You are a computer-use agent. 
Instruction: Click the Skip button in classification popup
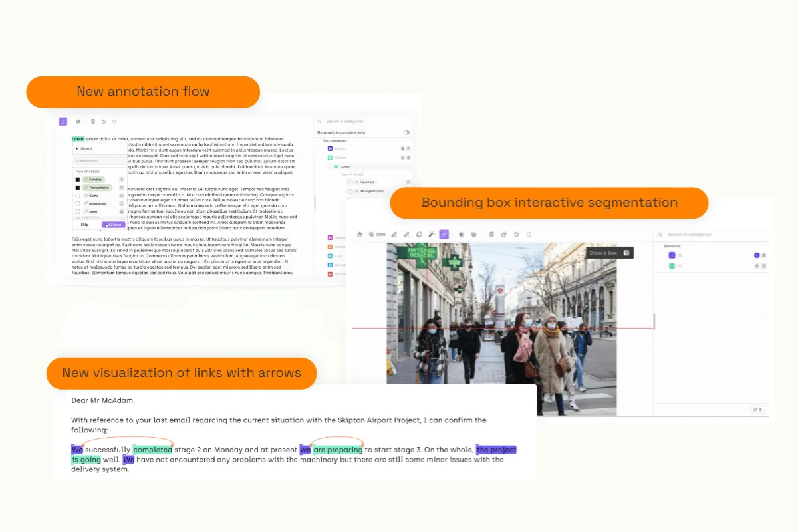(x=84, y=225)
